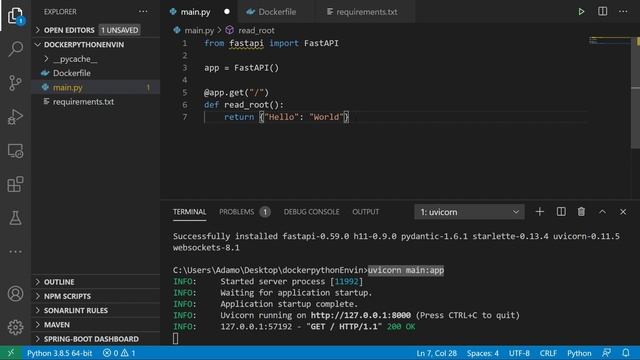Split the editor to the right
640x360 pixels.
coord(602,11)
